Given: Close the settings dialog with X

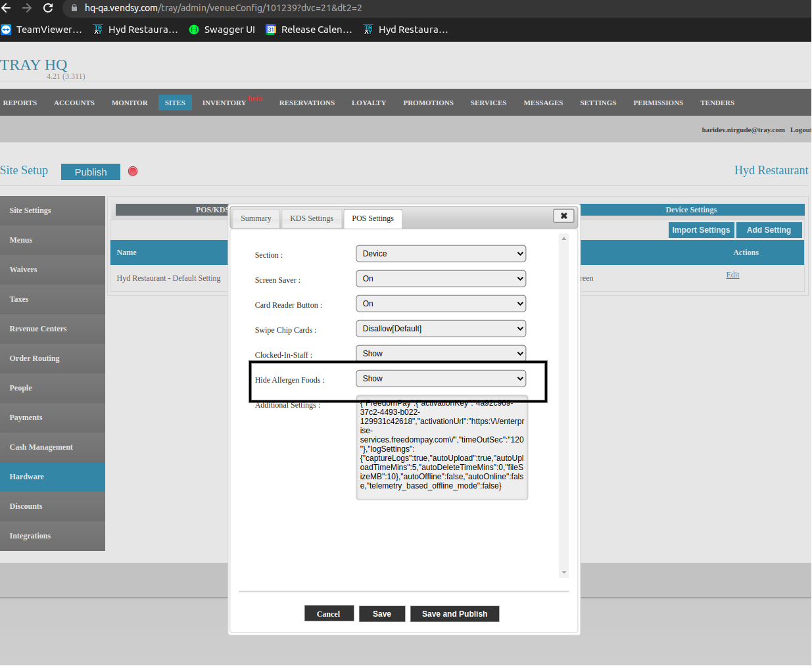Looking at the screenshot, I should click(563, 216).
